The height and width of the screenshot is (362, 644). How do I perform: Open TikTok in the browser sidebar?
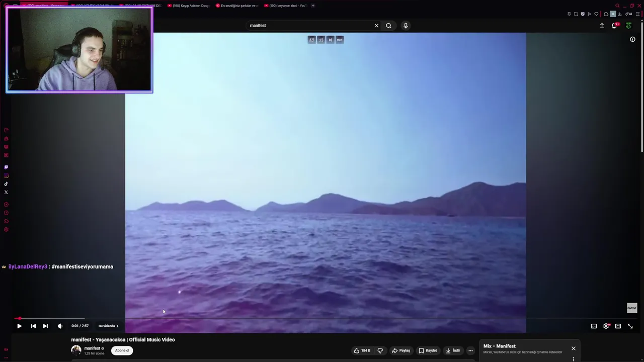pos(6,184)
